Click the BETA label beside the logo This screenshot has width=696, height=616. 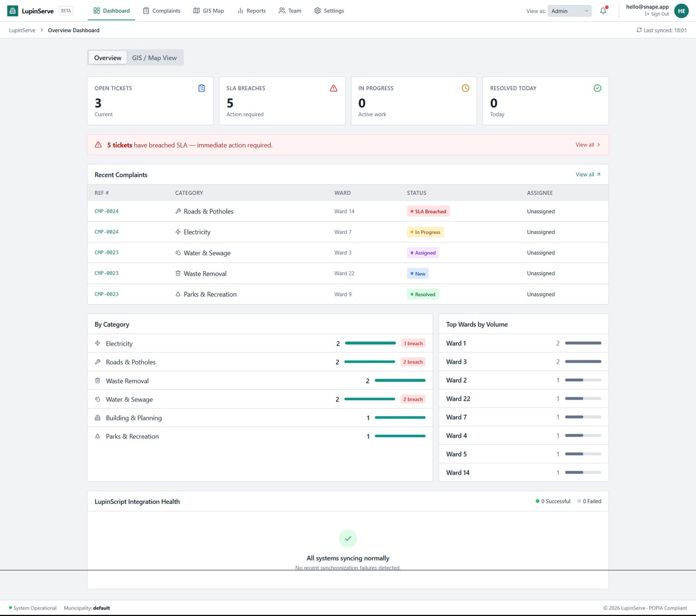(66, 10)
